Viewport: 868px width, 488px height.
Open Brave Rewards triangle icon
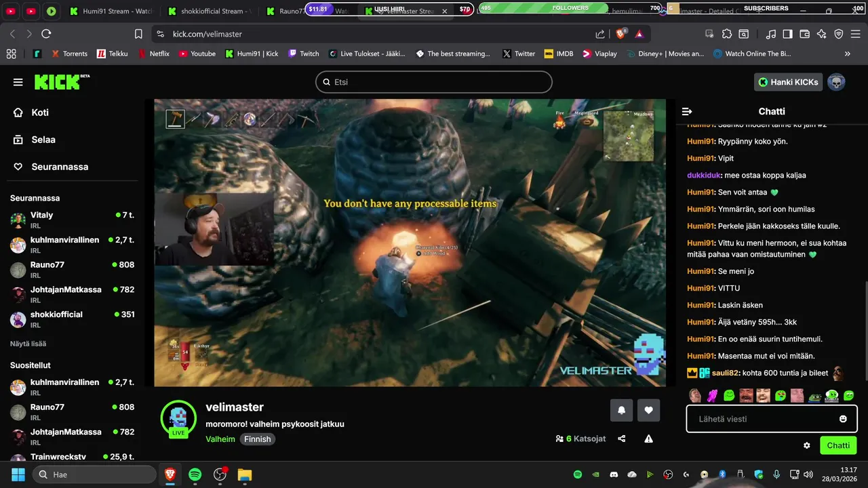coord(639,34)
